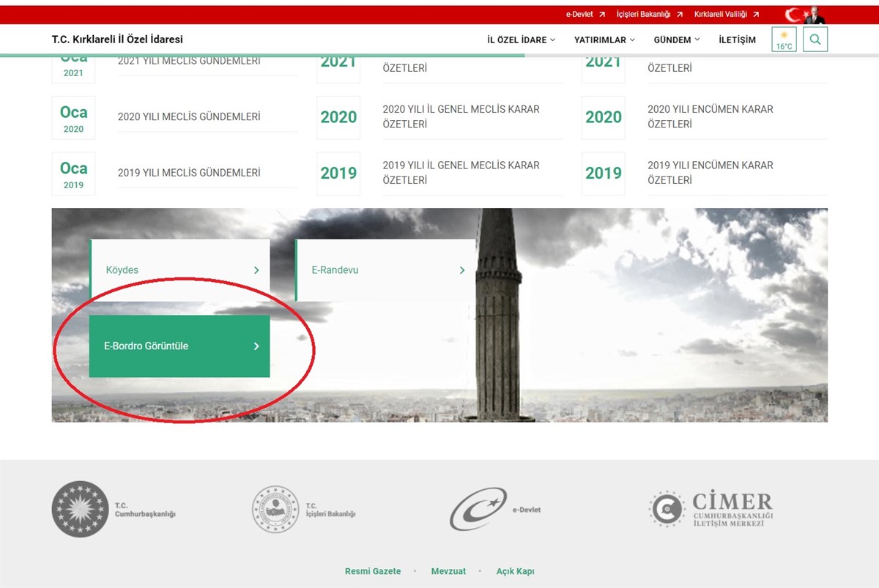Visit the İçişleri Bakanlığı top link
The height and width of the screenshot is (588, 879).
point(644,15)
